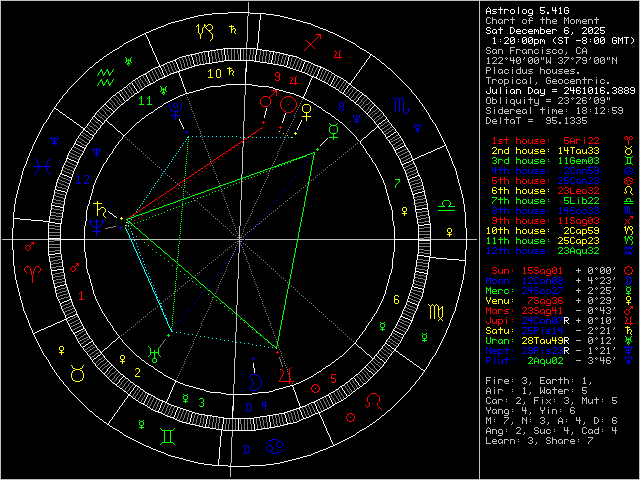The width and height of the screenshot is (640, 480).
Task: Select the red Sagittarius arrow on the outer ring
Action: (313, 42)
